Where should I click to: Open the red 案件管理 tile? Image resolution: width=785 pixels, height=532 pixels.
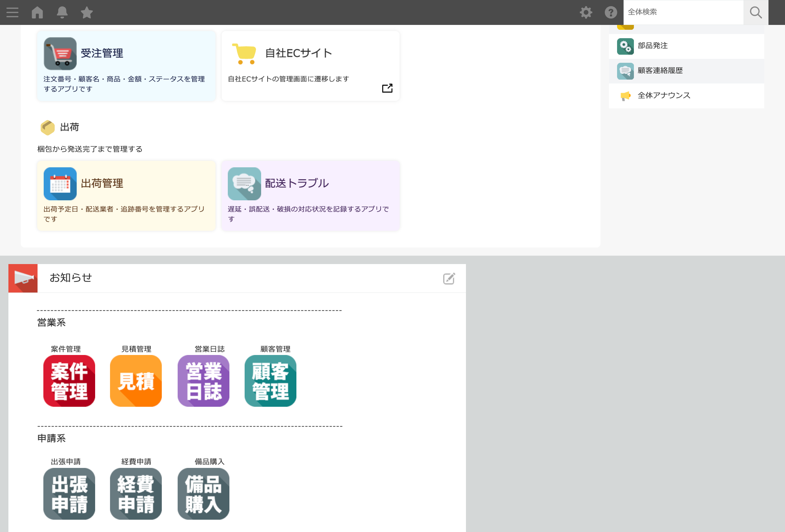coord(69,381)
